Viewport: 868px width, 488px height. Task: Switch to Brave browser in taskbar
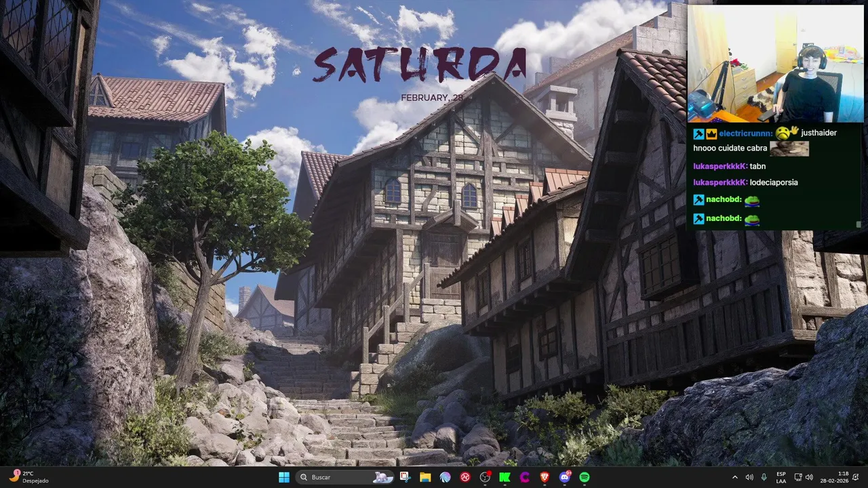pos(545,477)
